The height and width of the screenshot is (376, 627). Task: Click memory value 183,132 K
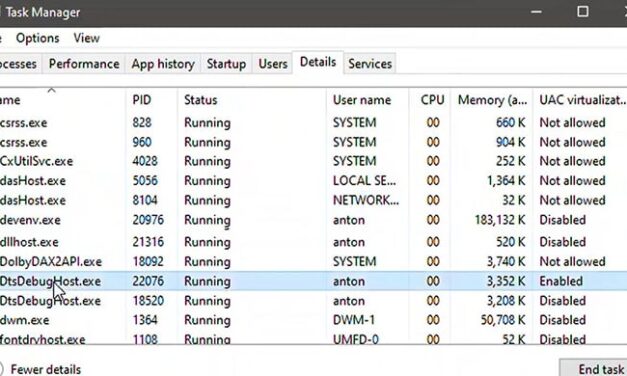[x=500, y=220]
